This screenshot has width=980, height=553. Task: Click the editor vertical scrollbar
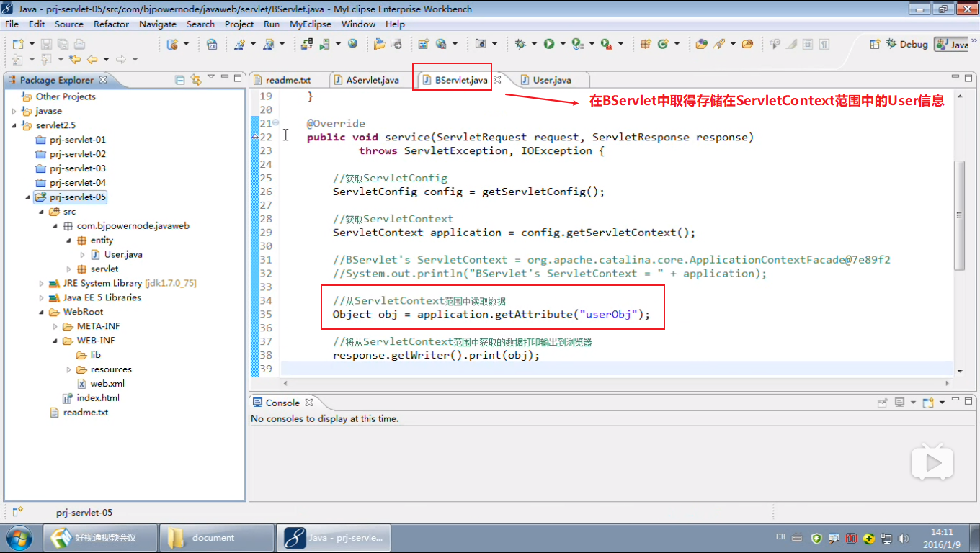[959, 215]
